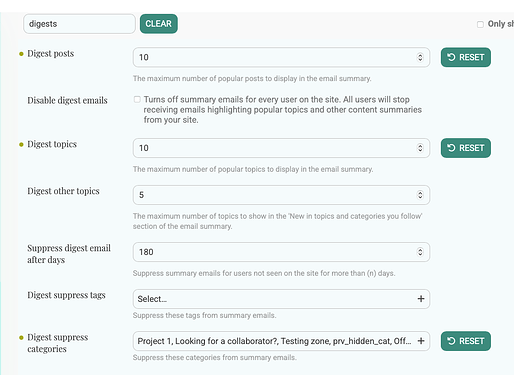The image size is (514, 375).
Task: Click the 'Disable digest emails' setting label
Action: 67,100
